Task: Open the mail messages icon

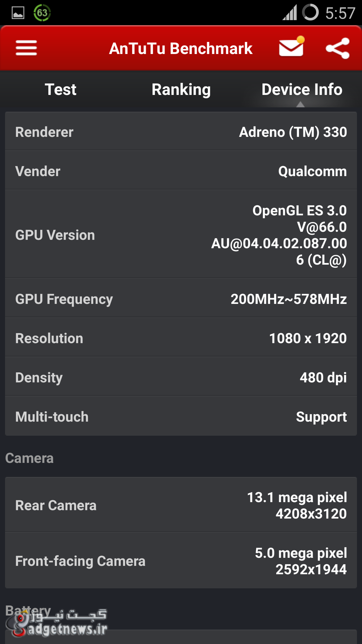Action: [x=291, y=47]
